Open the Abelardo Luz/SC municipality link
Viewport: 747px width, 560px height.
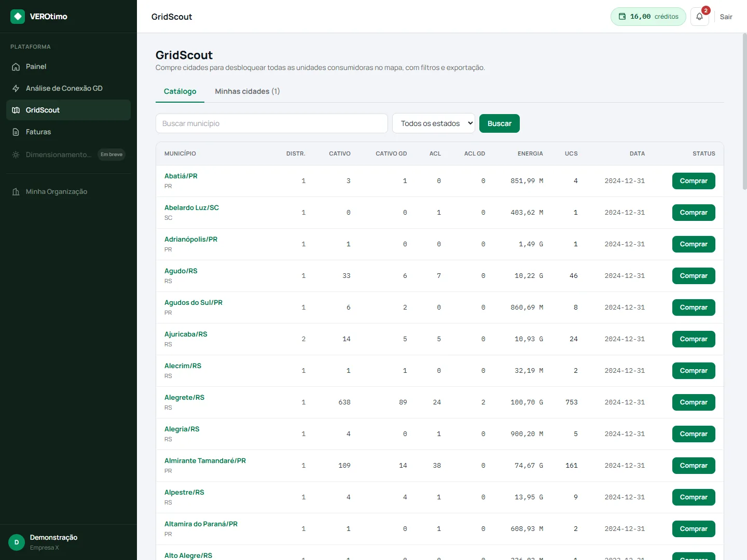191,207
